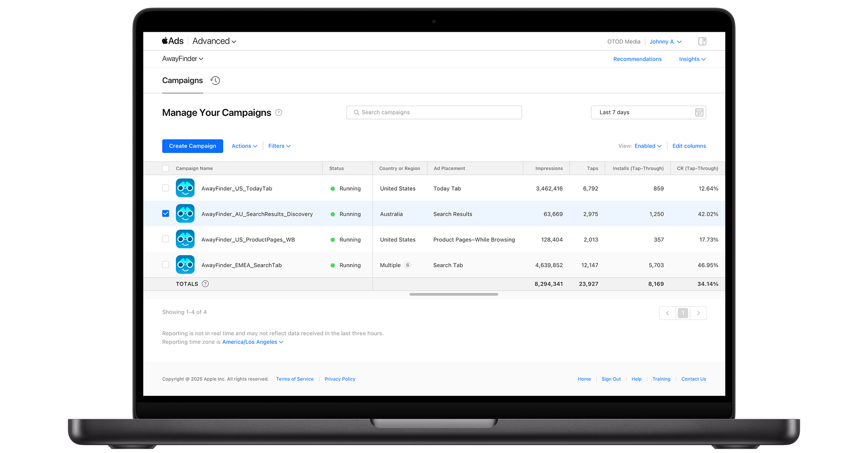868x453 pixels.
Task: Click the help icon beside Manage Your Campaigns
Action: click(279, 112)
